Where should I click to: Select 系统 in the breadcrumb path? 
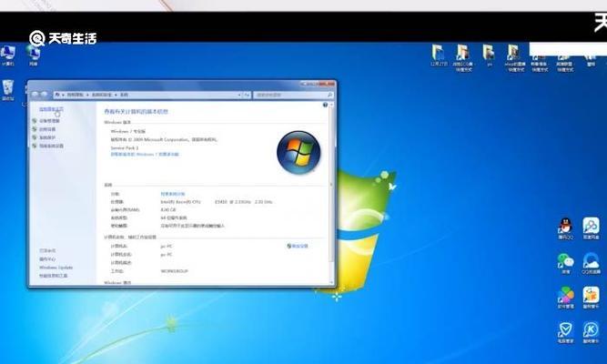(124, 95)
